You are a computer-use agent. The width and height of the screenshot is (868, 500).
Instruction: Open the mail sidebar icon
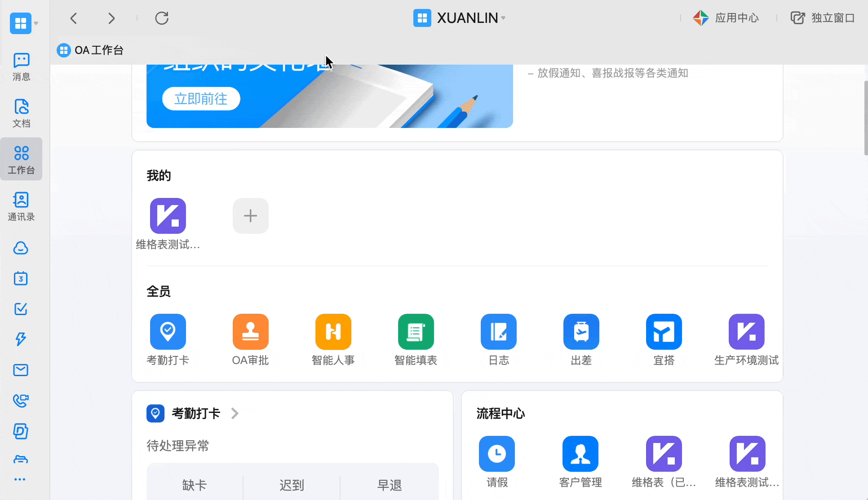click(21, 370)
